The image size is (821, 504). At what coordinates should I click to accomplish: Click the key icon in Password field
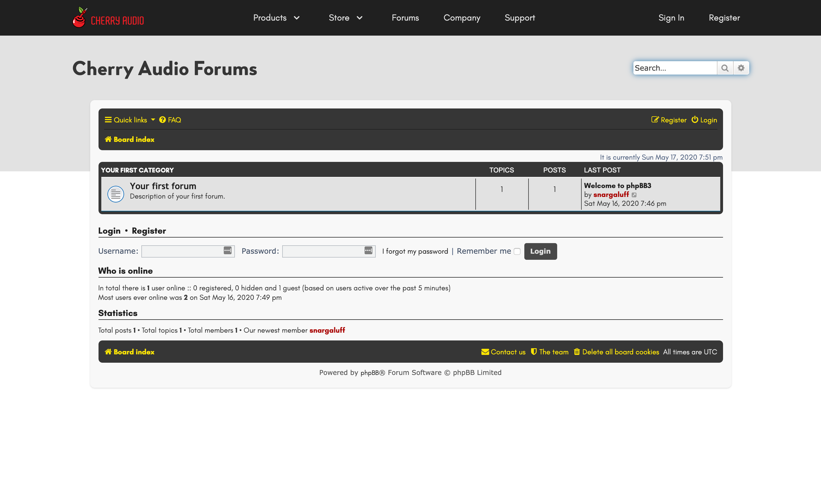[x=368, y=250]
